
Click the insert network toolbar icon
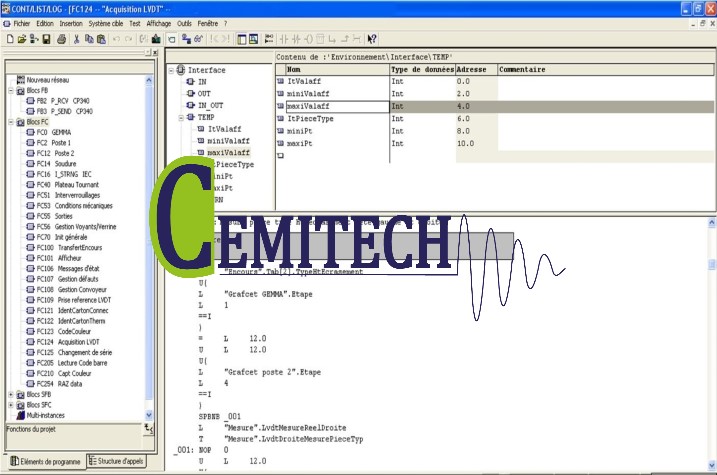tap(269, 39)
